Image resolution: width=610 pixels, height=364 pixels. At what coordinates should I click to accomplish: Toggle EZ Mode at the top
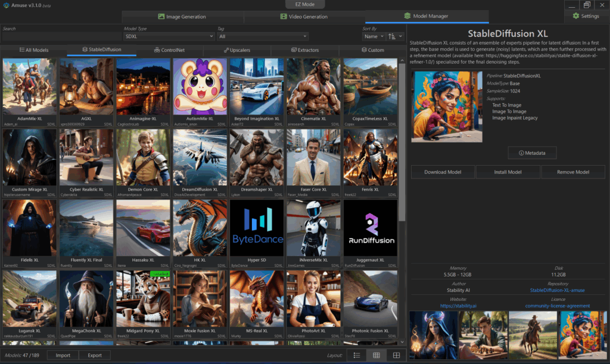coord(305,4)
